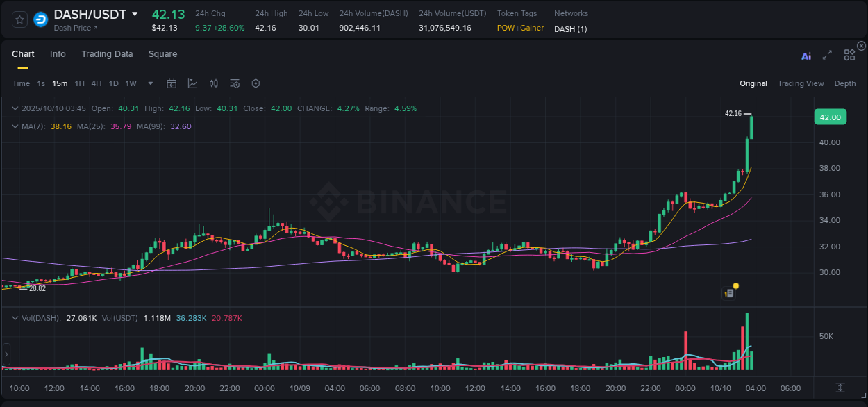Switch to the Info tab
The image size is (868, 407).
click(58, 53)
